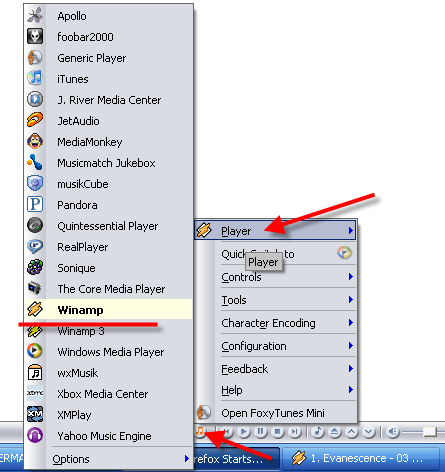
Task: Expand the Feedback submenu
Action: [275, 369]
